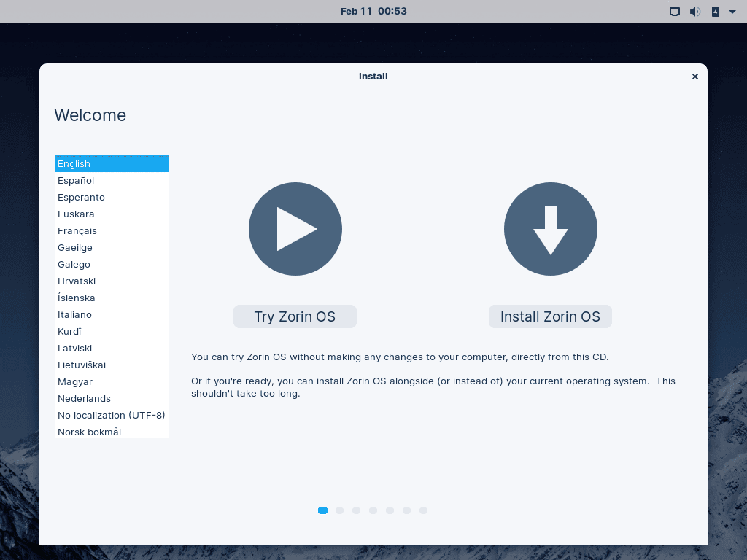This screenshot has height=560, width=747.
Task: Open the Feb 11 00:53 clock menu
Action: [373, 12]
